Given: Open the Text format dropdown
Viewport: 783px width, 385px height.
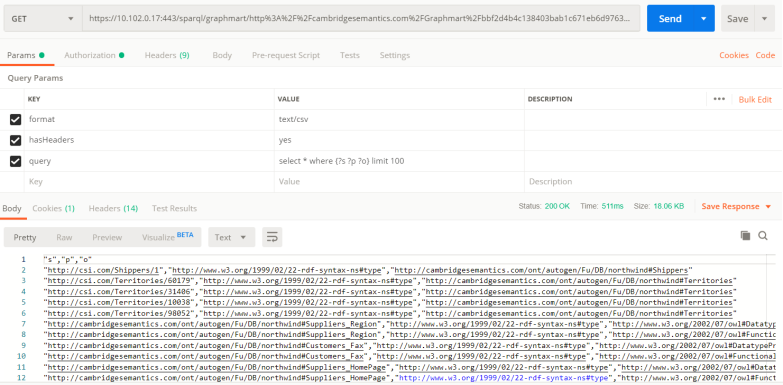Looking at the screenshot, I should point(231,237).
